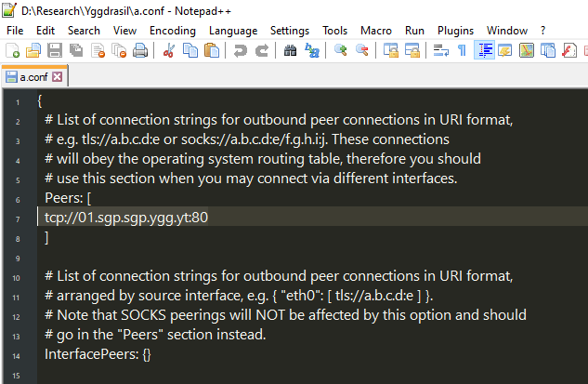Open the Language menu
The image size is (588, 384).
coord(233,31)
